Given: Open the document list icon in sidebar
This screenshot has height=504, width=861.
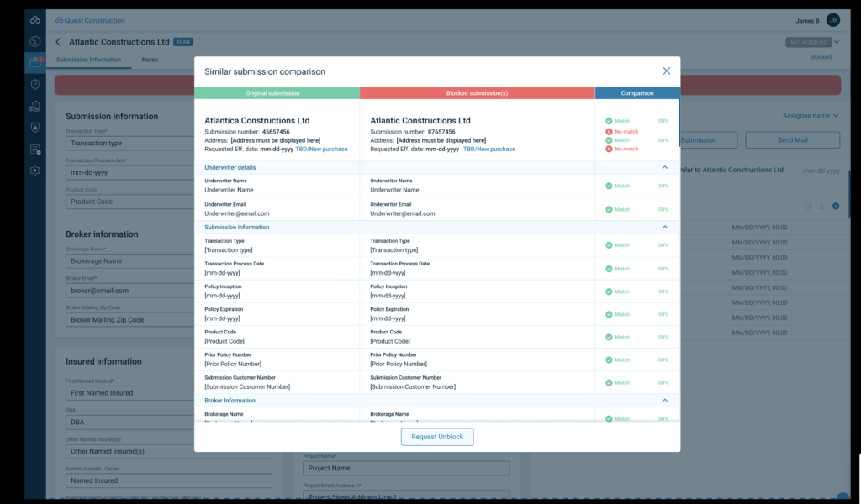Looking at the screenshot, I should (x=35, y=150).
